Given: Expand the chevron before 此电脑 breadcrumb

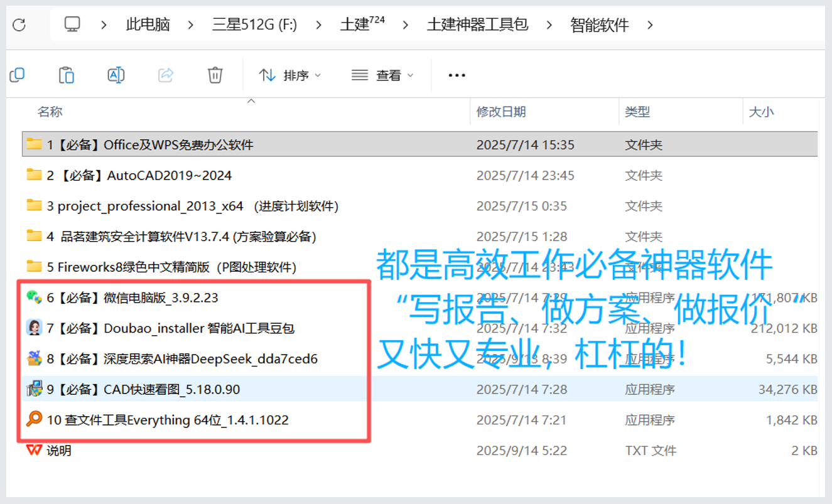Looking at the screenshot, I should (x=104, y=25).
